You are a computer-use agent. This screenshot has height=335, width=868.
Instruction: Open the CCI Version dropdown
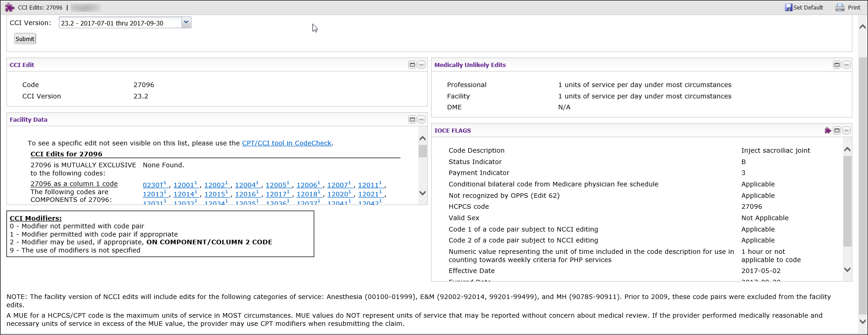click(x=186, y=22)
